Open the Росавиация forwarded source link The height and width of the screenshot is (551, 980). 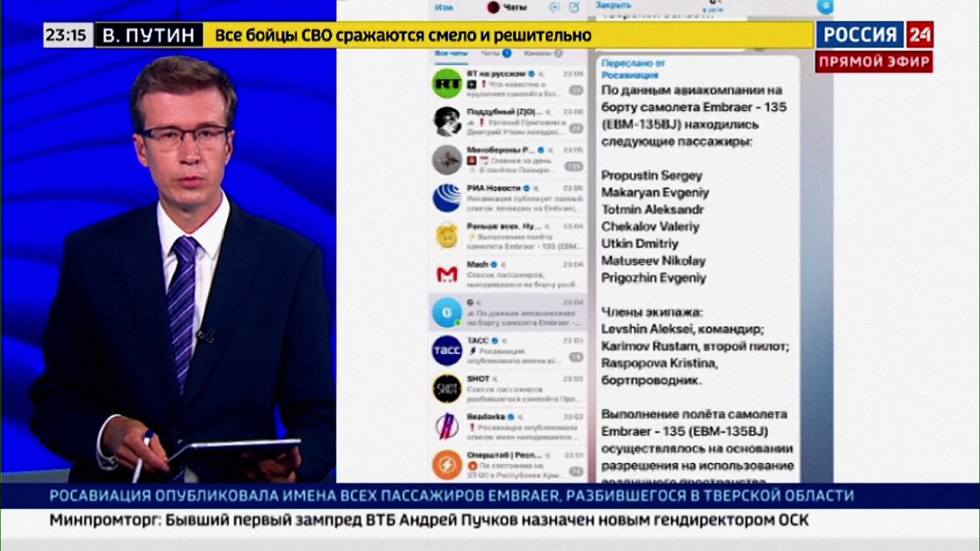tap(629, 76)
